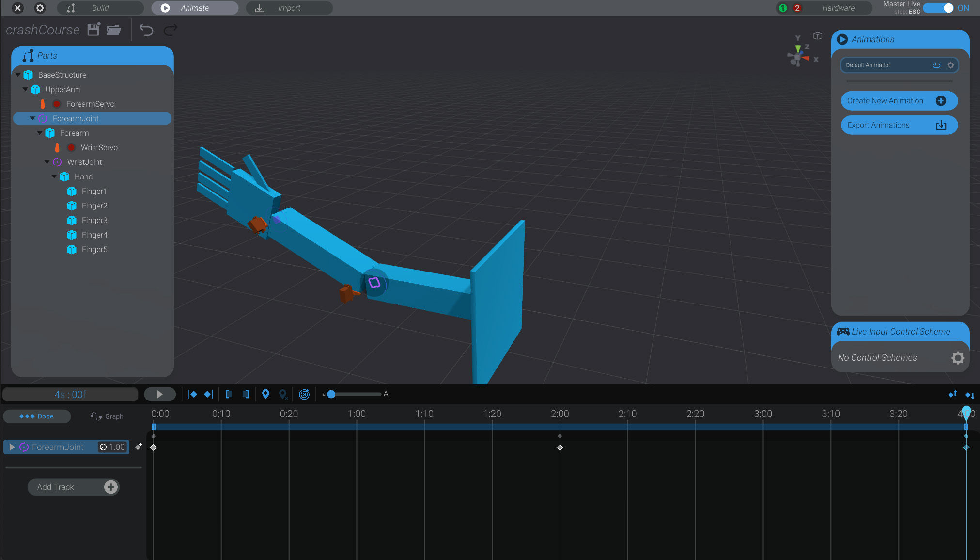Click the Export Animations button
This screenshot has width=980, height=560.
click(899, 125)
